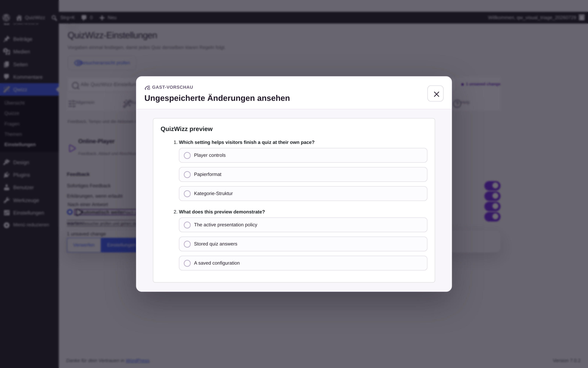Open the Quizze submenu item
This screenshot has height=368, width=588.
click(x=12, y=113)
